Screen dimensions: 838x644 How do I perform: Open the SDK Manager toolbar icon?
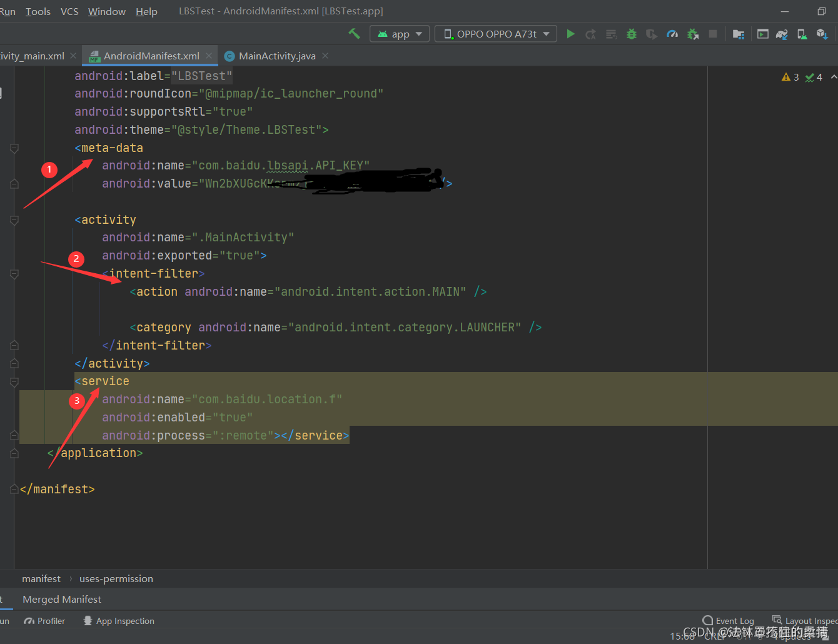point(822,34)
